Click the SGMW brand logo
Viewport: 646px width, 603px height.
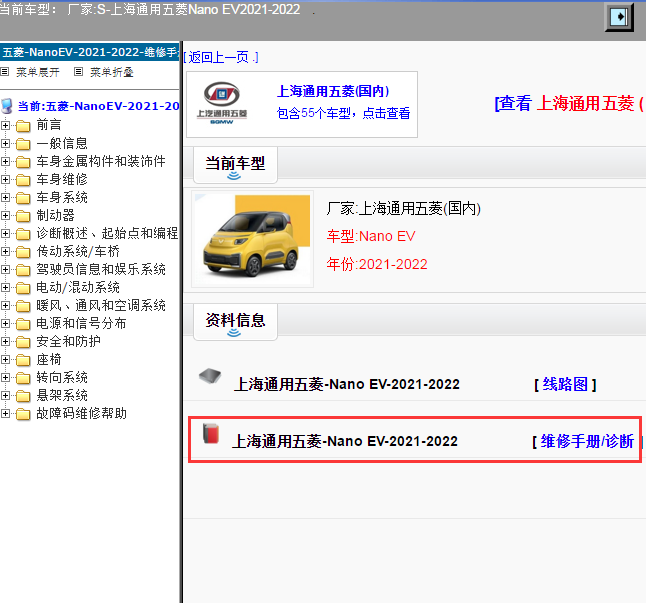[222, 103]
